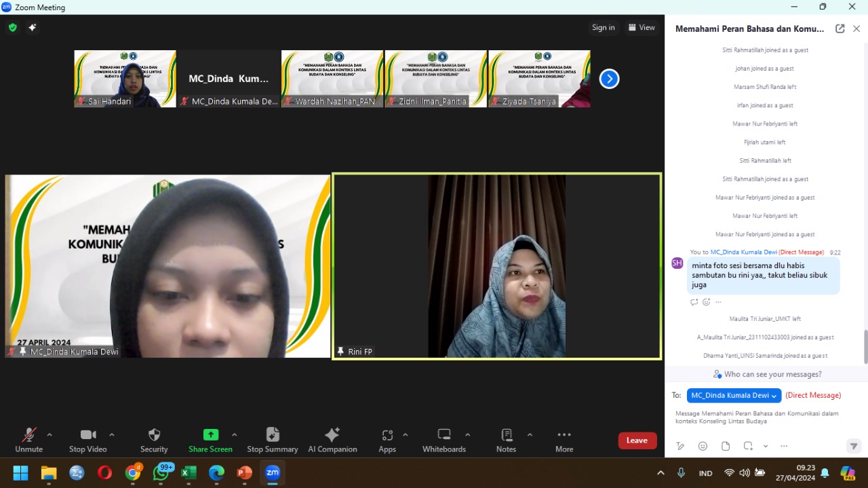The width and height of the screenshot is (868, 488).
Task: Expand audio options caret beside Unmute
Action: [x=50, y=435]
